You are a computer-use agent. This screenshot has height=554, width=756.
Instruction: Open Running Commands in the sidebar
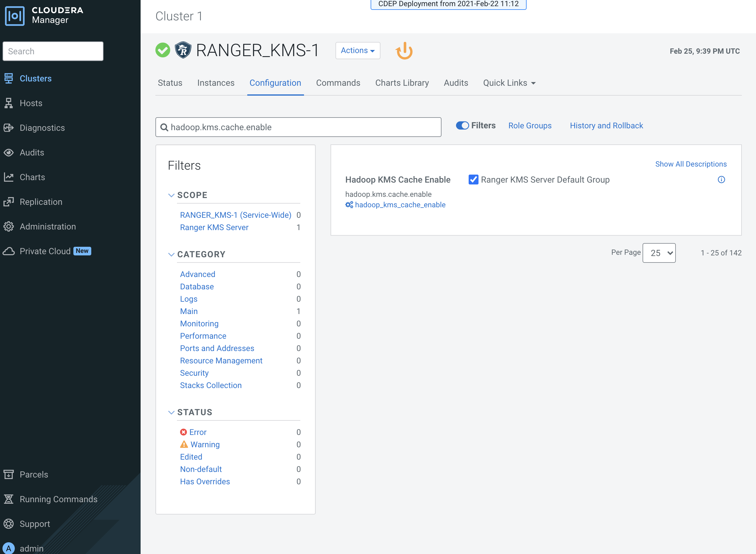pos(58,499)
